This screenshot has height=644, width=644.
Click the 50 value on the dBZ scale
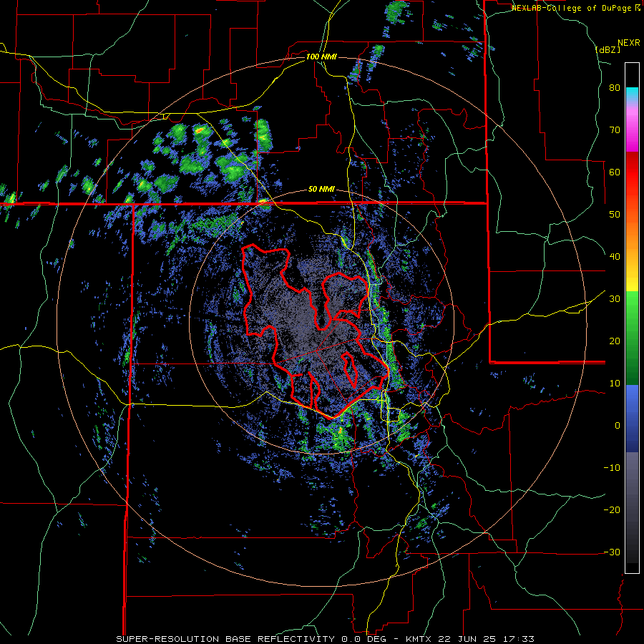615,215
